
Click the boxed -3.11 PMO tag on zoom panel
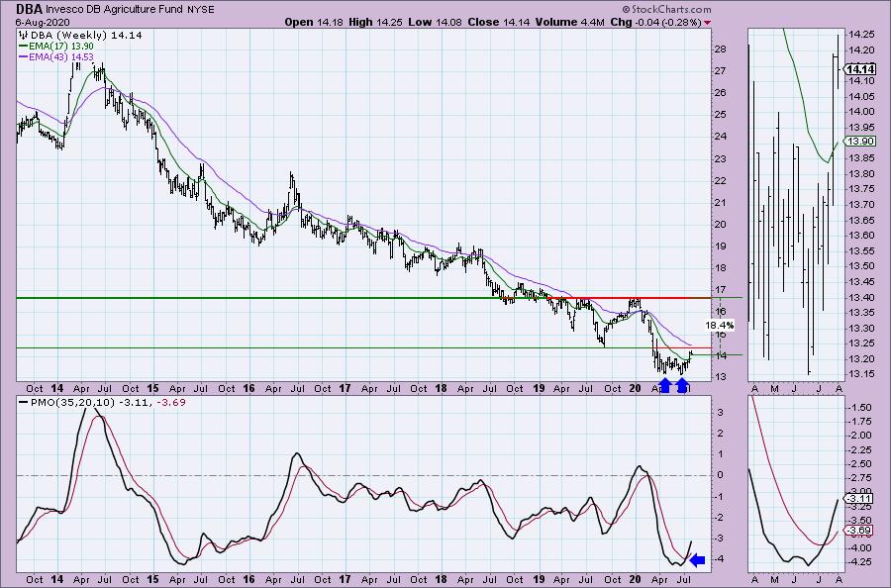pos(859,499)
